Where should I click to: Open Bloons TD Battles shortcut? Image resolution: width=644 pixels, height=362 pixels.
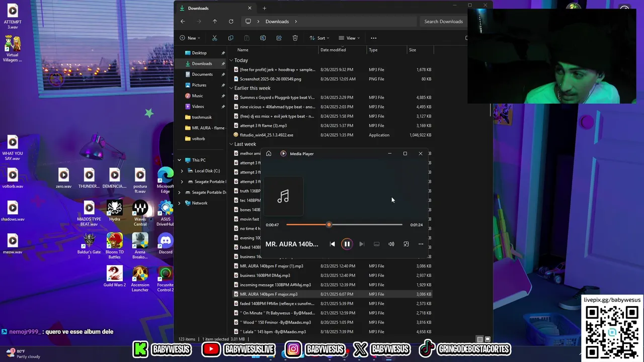tap(114, 246)
